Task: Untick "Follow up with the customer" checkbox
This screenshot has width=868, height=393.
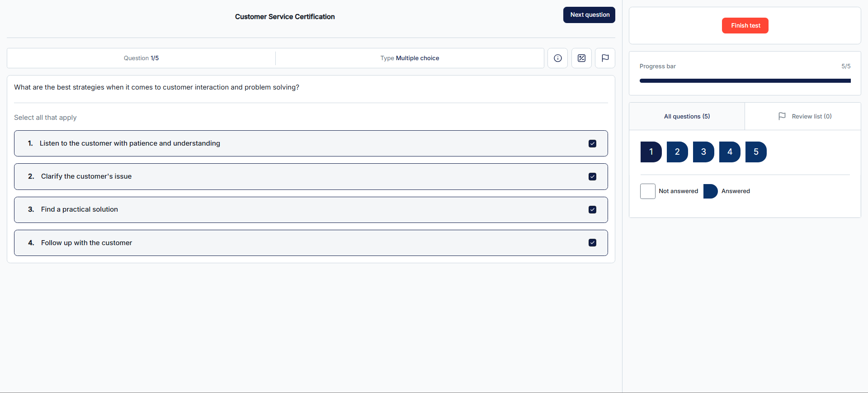Action: 592,243
